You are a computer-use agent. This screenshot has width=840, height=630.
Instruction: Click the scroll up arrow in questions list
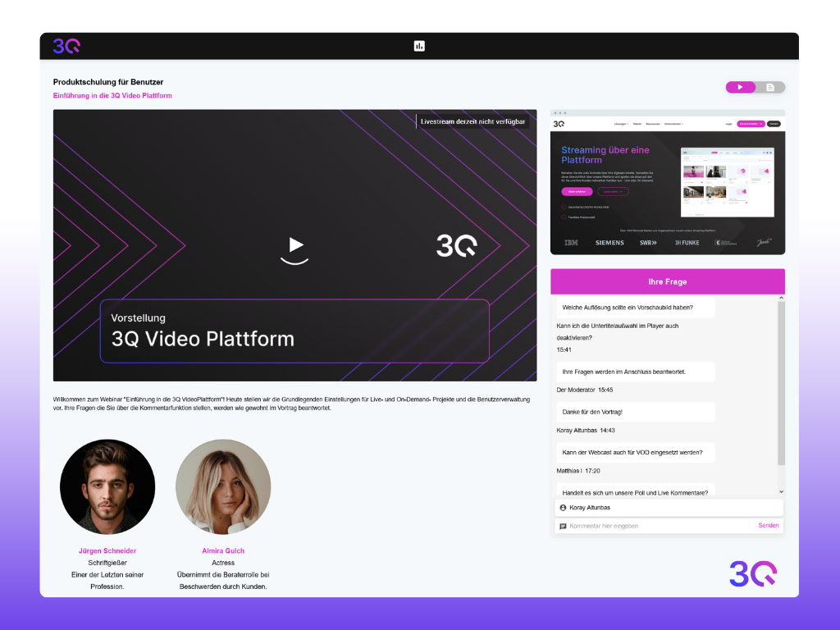coord(781,298)
